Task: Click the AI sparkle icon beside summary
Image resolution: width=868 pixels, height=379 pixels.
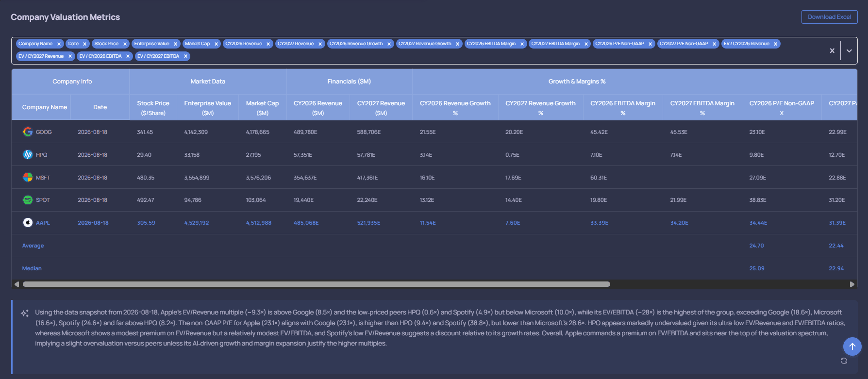Action: click(x=25, y=313)
